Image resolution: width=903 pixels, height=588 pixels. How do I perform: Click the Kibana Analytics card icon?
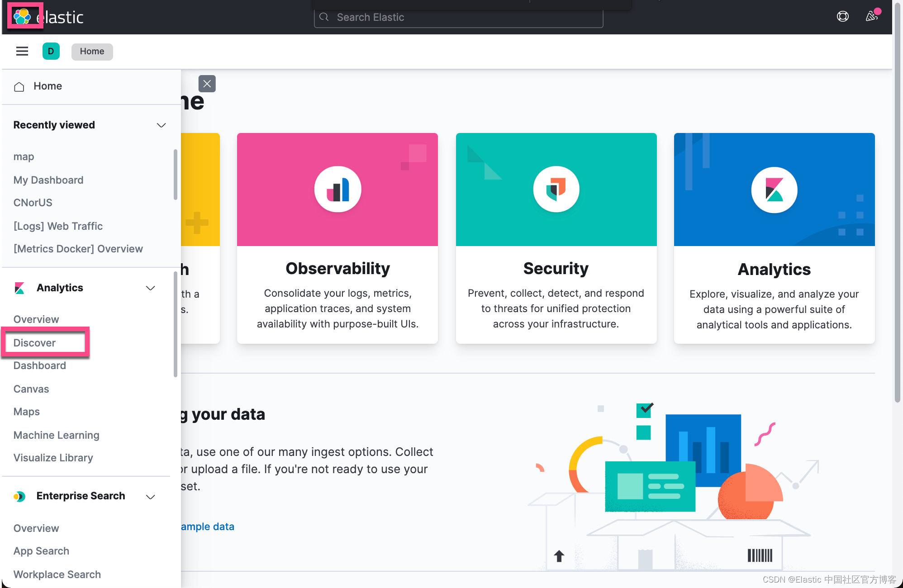point(774,190)
